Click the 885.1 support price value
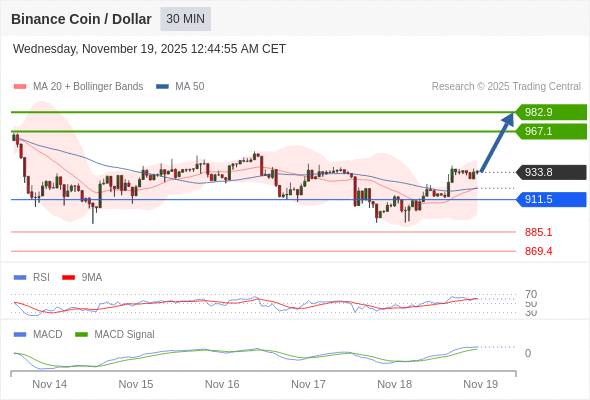 (538, 232)
